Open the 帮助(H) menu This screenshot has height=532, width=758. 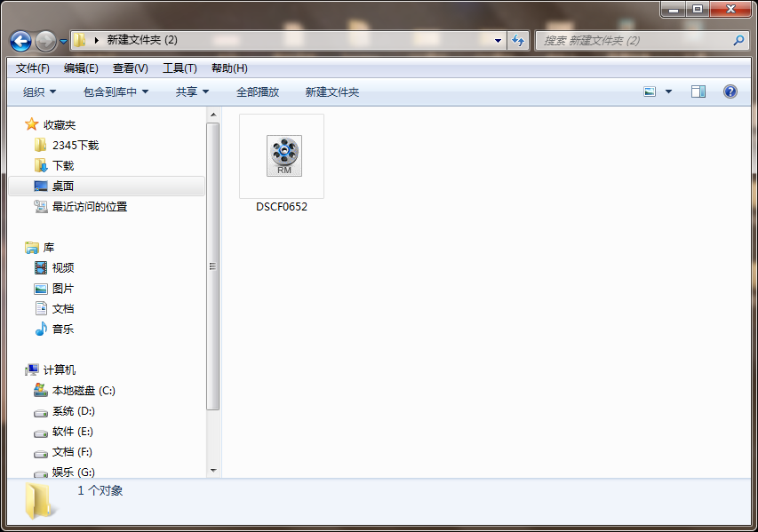click(x=229, y=68)
